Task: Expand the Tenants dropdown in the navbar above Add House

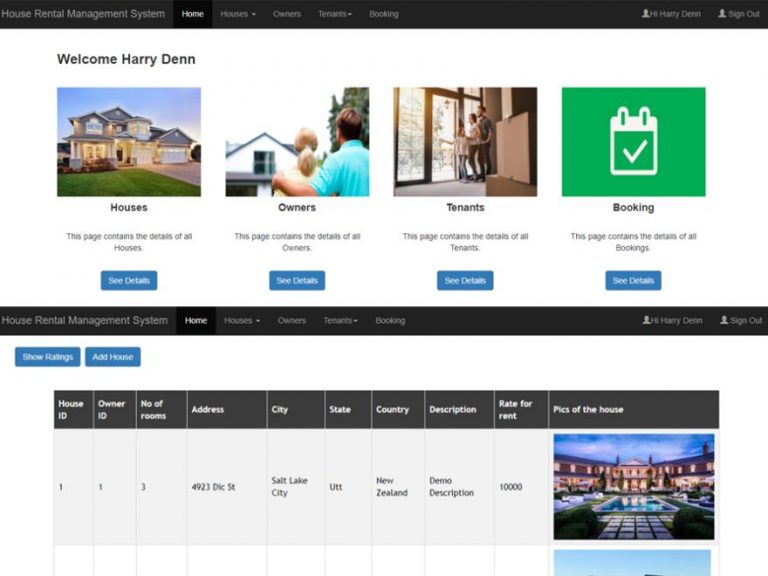Action: pyautogui.click(x=340, y=321)
